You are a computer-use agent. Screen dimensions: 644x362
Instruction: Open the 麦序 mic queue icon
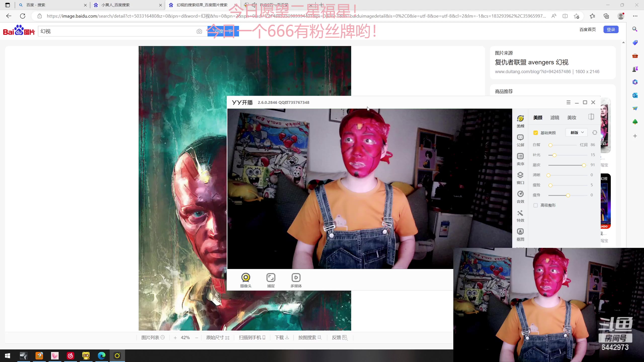pyautogui.click(x=520, y=159)
